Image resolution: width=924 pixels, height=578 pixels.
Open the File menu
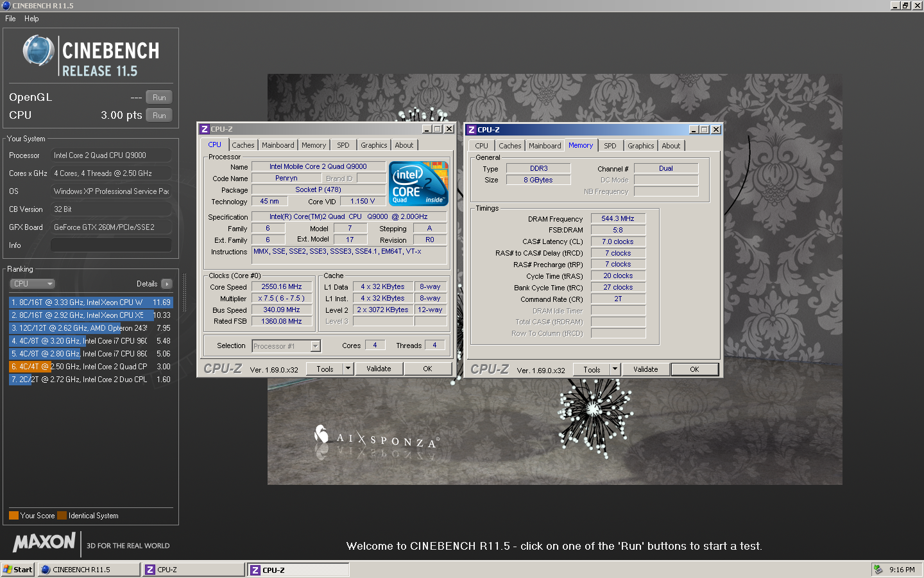(10, 19)
